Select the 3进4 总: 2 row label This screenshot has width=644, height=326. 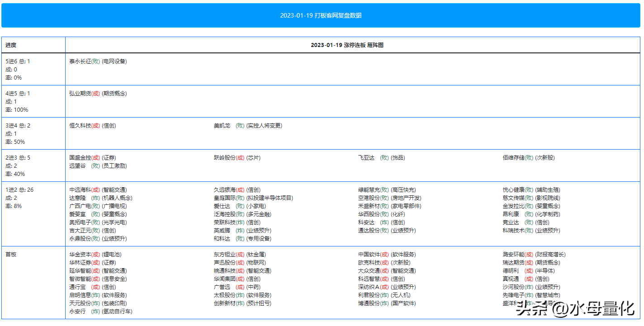click(18, 126)
